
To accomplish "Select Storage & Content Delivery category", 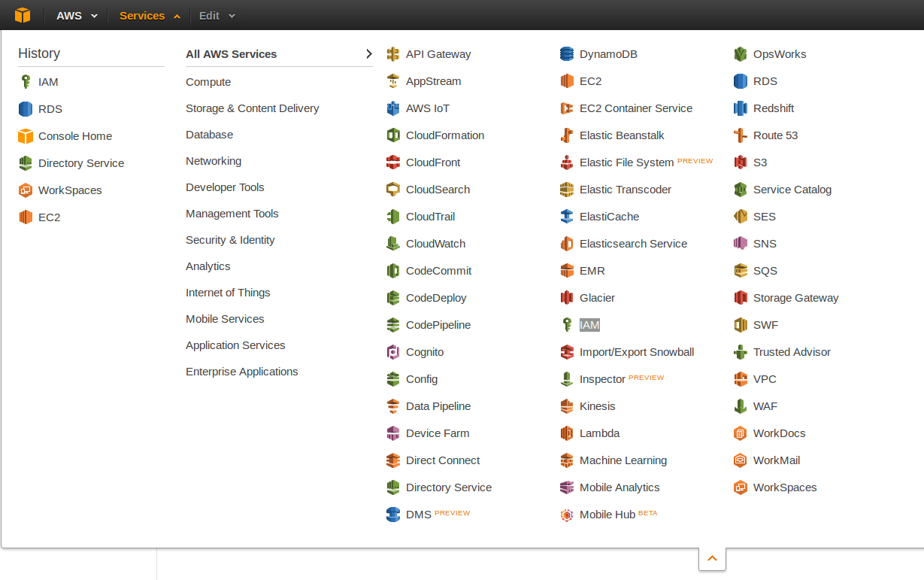I will pyautogui.click(x=253, y=108).
